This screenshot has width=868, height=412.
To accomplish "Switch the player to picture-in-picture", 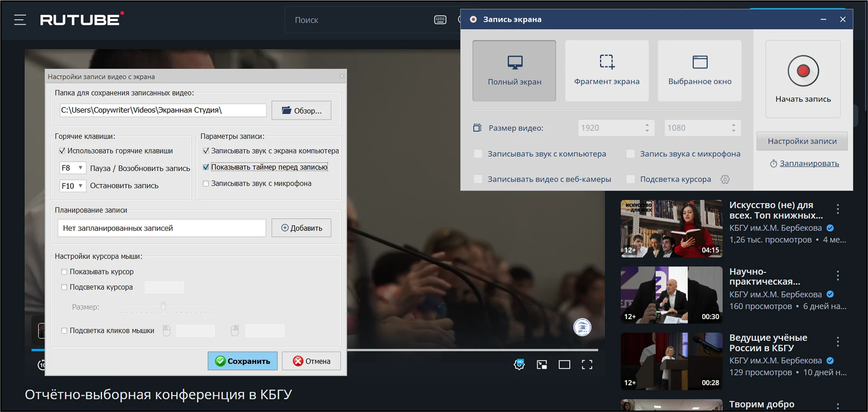I will tap(542, 364).
